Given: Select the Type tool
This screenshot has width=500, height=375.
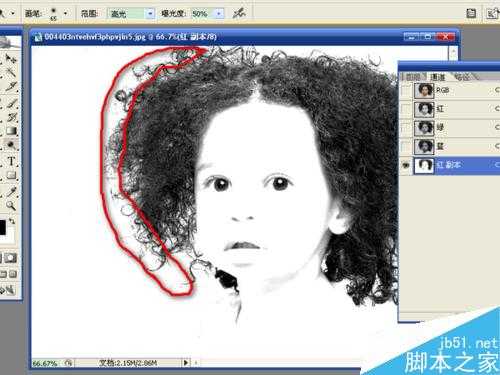Looking at the screenshot, I should [x=11, y=161].
